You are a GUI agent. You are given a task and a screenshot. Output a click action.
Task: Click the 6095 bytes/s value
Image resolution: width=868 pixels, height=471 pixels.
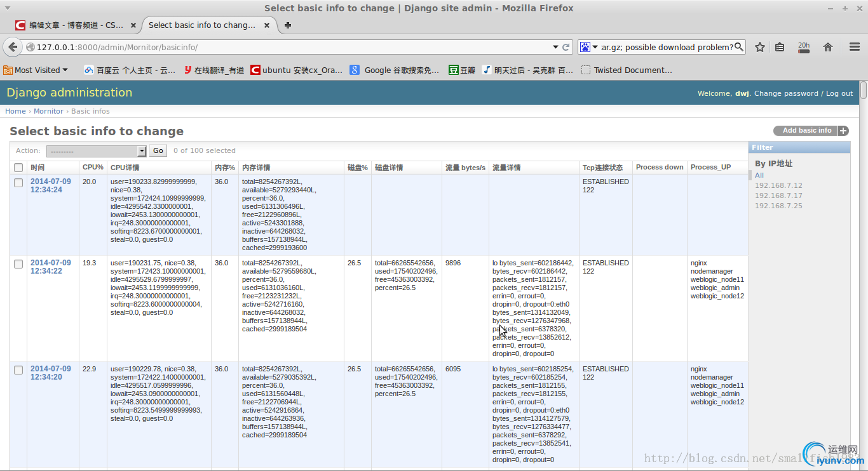click(453, 369)
